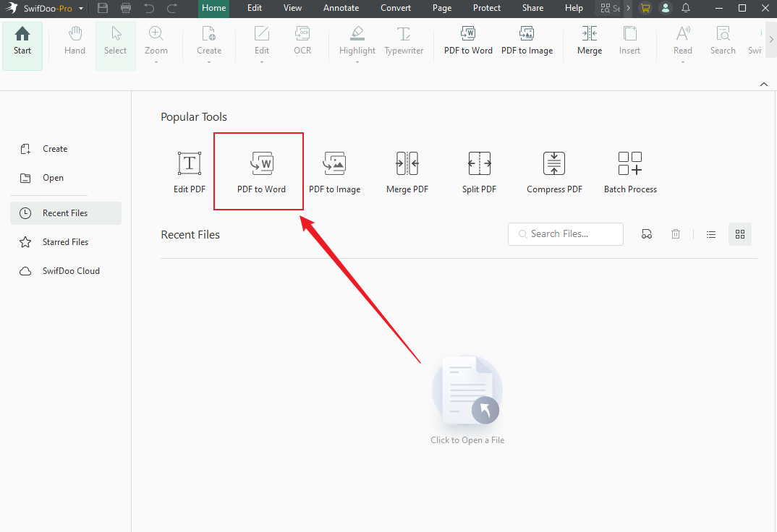Launch Split PDF tool

(479, 172)
